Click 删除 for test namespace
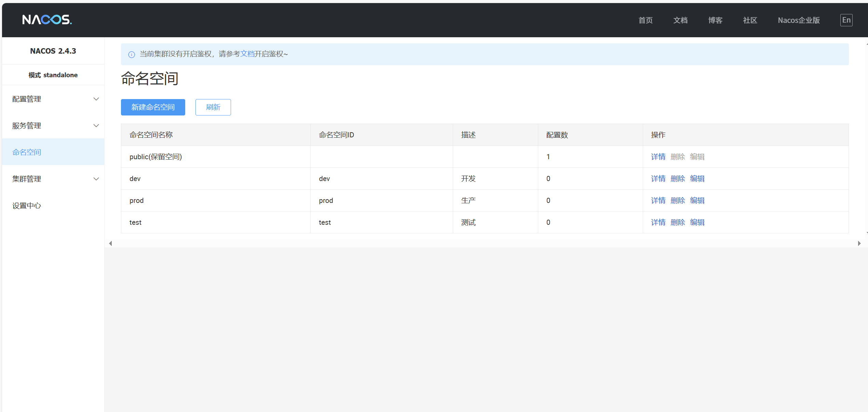The height and width of the screenshot is (412, 868). pos(678,222)
